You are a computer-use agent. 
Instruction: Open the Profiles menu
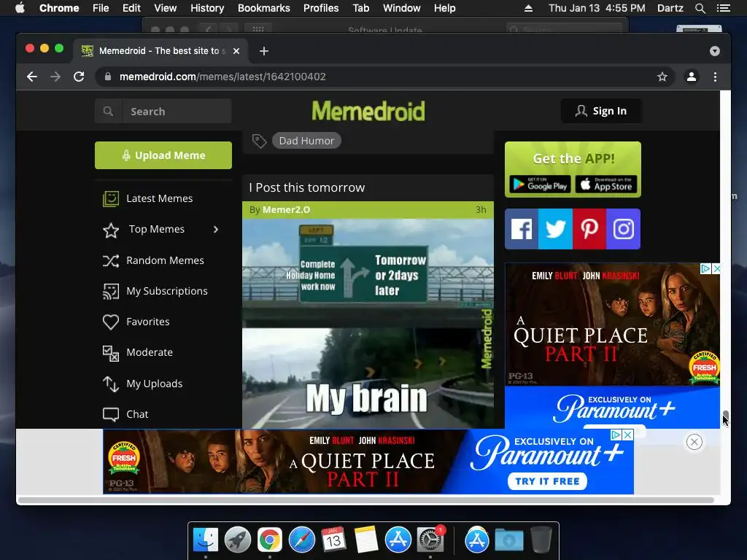coord(321,8)
